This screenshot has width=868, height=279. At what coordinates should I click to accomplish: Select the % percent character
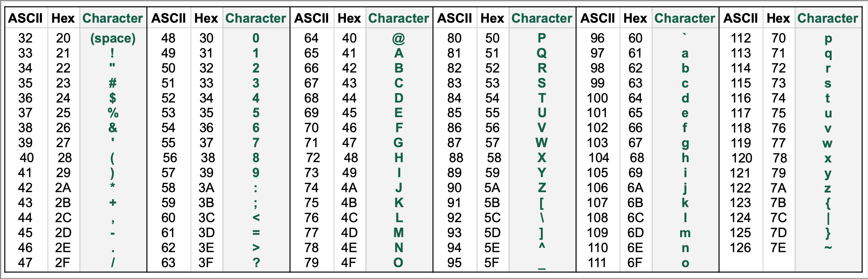click(113, 113)
